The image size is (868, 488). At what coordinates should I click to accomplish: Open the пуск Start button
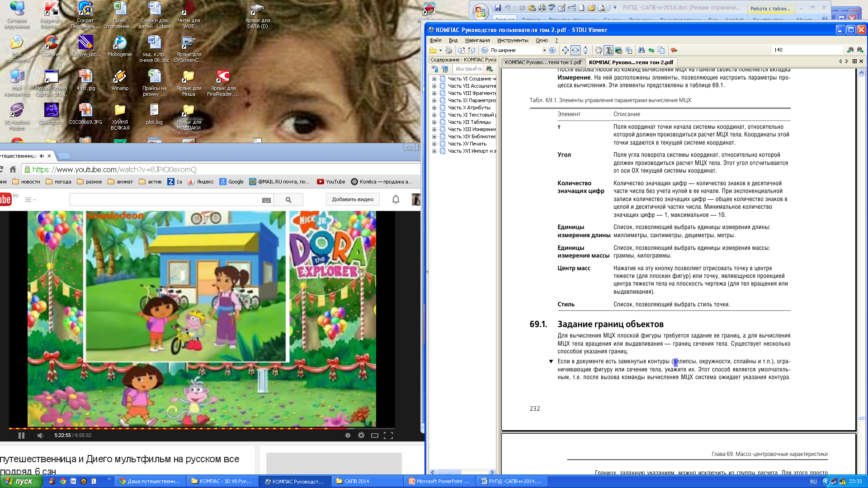21,481
